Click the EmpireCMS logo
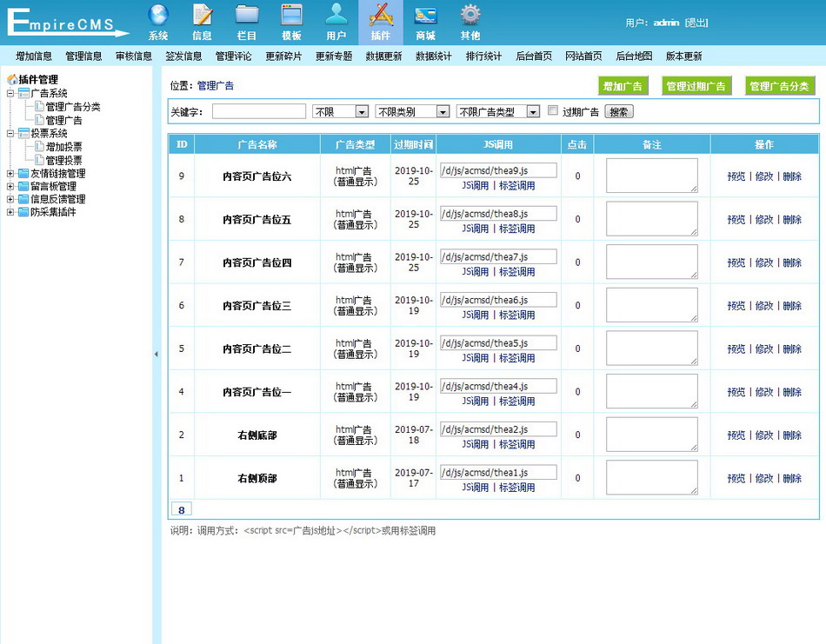Viewport: 826px width, 644px height. coord(68,22)
